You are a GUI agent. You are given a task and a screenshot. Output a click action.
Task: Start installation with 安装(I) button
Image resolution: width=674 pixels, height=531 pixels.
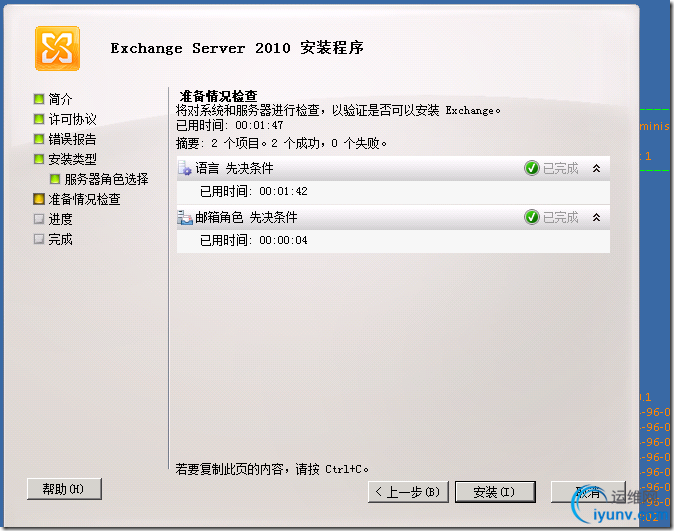495,492
